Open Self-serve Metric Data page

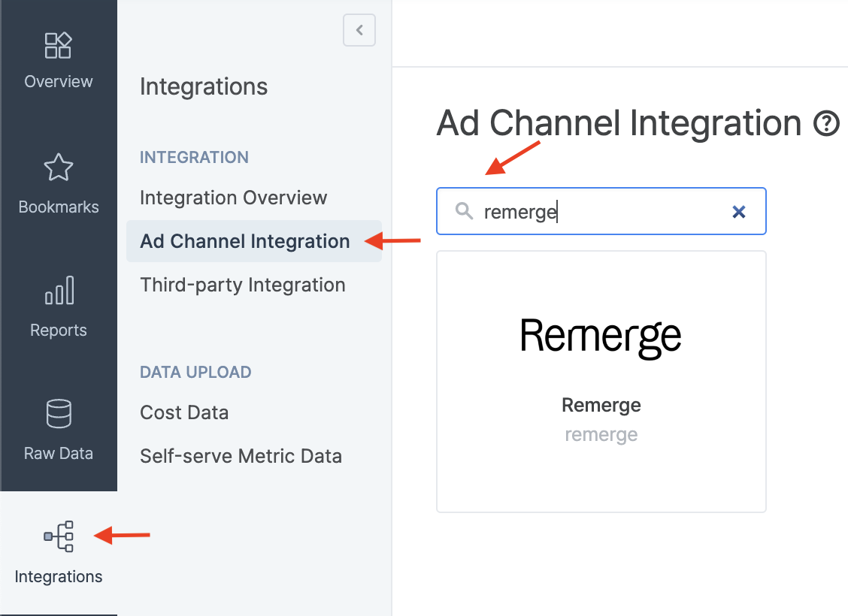241,456
